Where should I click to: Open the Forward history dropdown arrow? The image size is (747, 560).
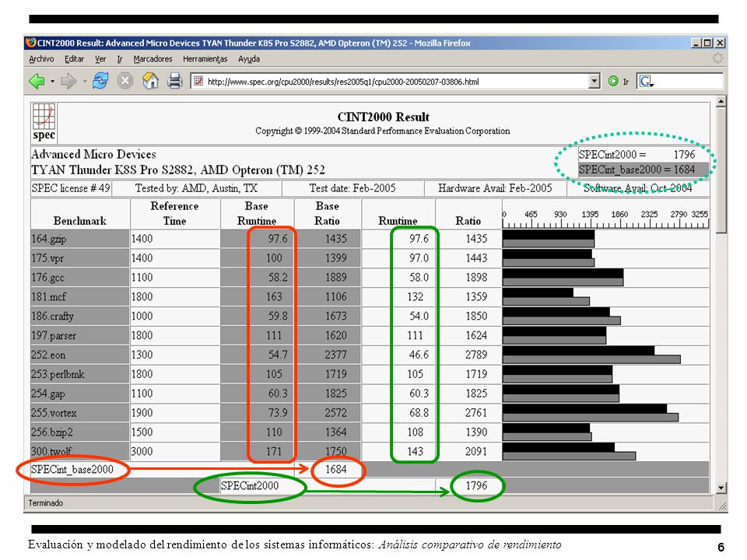84,82
